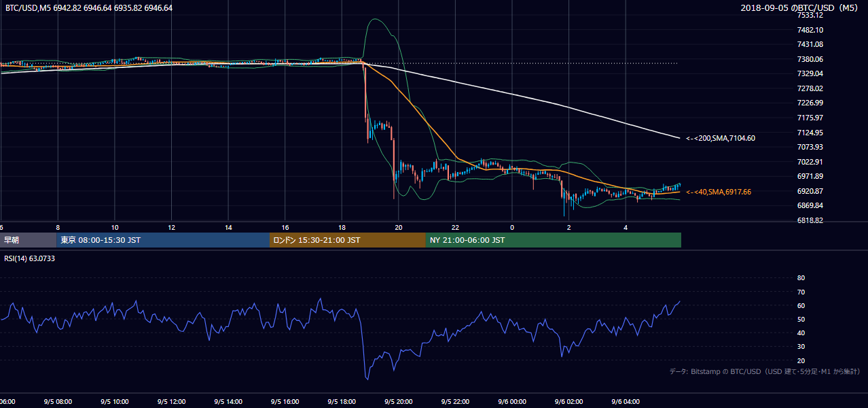Viewport: 868px width, 408px height.
Task: Click price axis value 6920.87
Action: (x=810, y=191)
